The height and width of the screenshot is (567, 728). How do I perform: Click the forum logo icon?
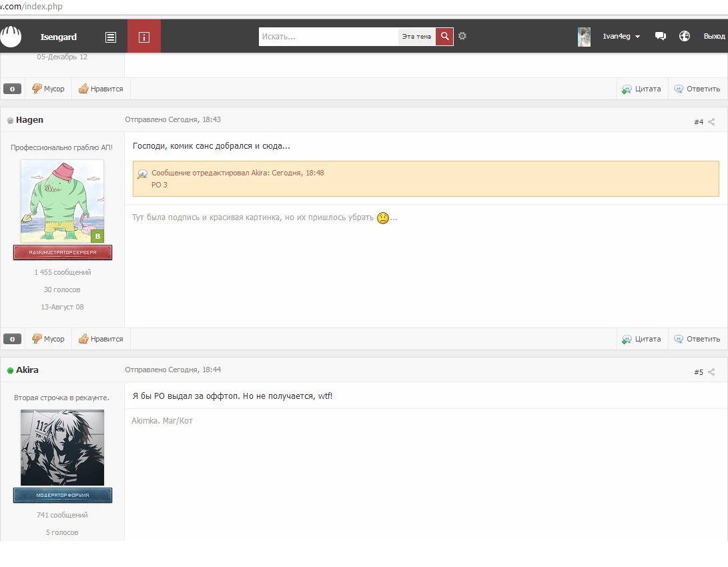tap(11, 36)
